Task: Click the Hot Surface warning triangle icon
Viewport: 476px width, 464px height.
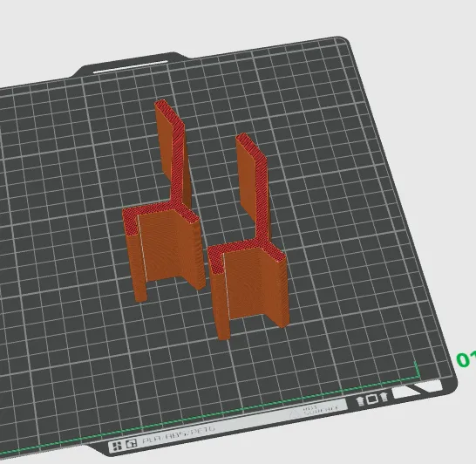Action: pyautogui.click(x=294, y=413)
